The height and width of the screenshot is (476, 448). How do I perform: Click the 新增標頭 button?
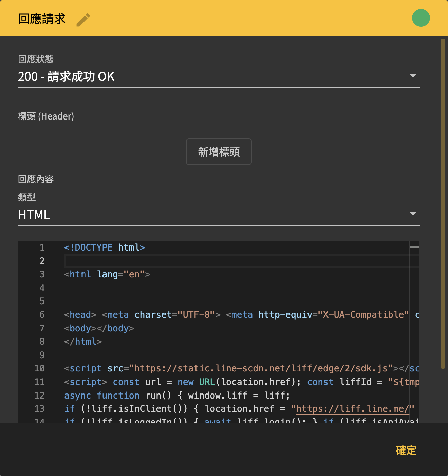[x=219, y=151]
